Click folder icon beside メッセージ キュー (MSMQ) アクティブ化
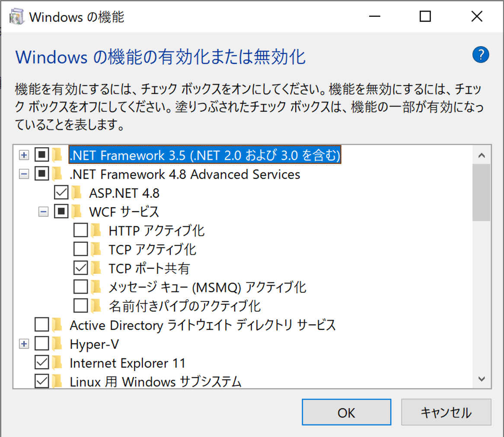 [96, 287]
